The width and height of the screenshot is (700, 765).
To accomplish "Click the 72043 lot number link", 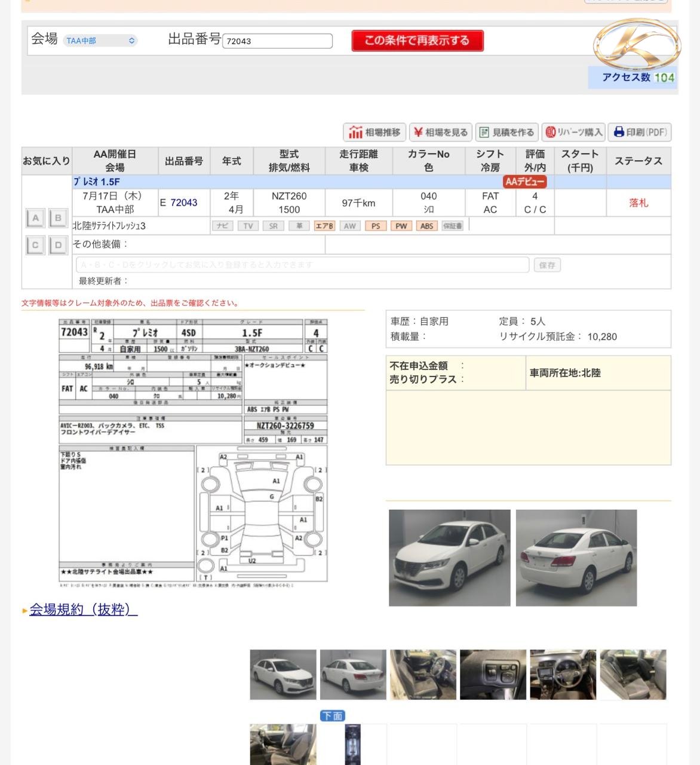I will (x=183, y=203).
